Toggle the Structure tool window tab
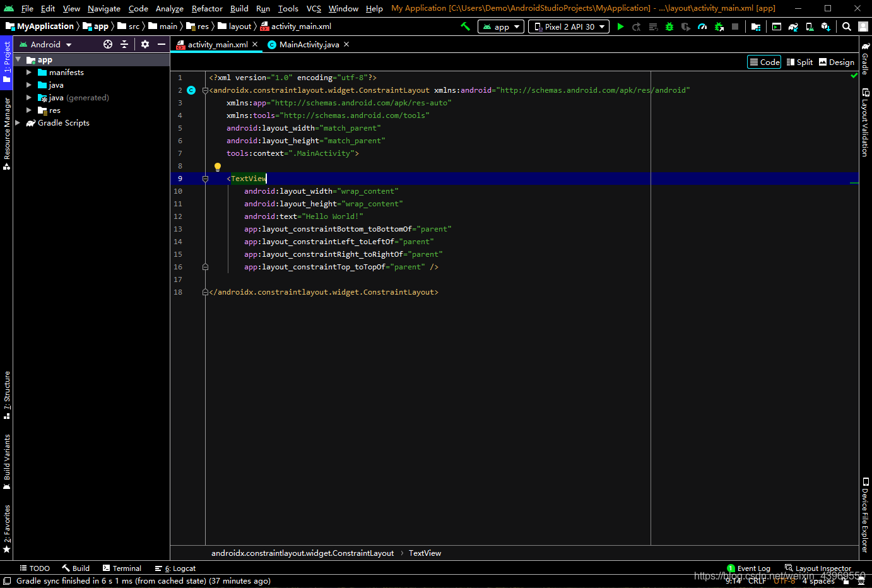This screenshot has width=872, height=588. 7,395
